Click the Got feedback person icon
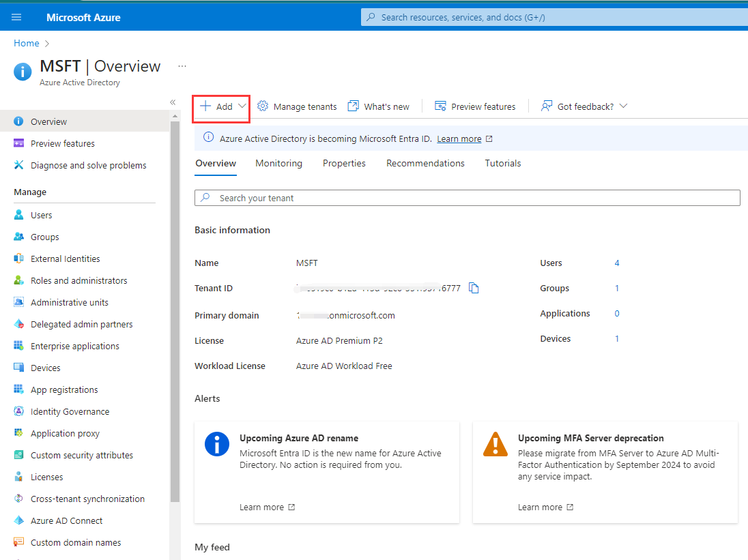Screen dimensions: 748x560 546,106
